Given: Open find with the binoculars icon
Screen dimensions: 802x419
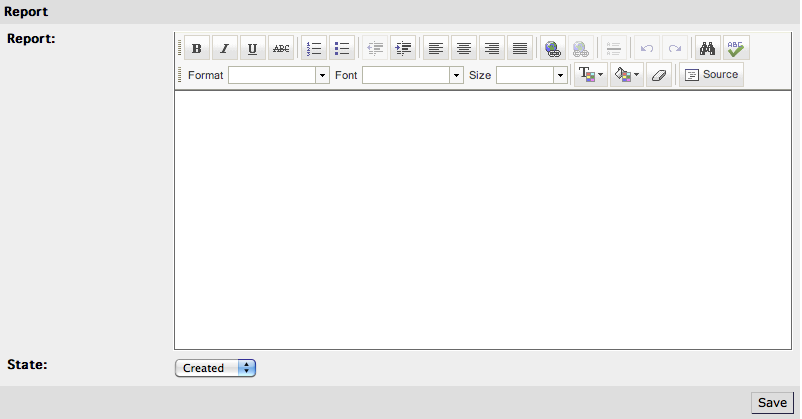Looking at the screenshot, I should 708,48.
